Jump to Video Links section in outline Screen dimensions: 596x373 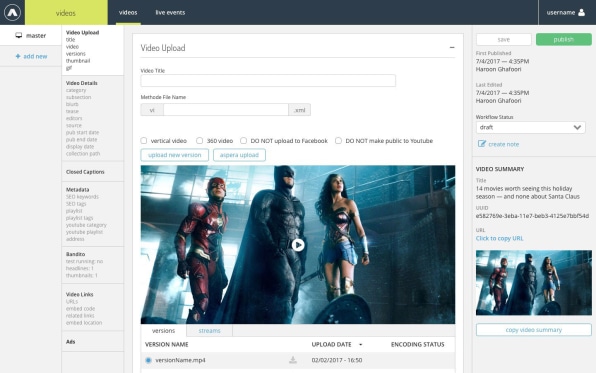click(x=79, y=294)
